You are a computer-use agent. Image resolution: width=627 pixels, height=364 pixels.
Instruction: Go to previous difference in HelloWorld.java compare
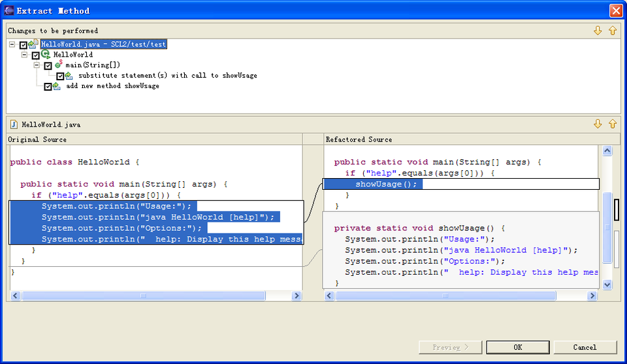(x=613, y=124)
